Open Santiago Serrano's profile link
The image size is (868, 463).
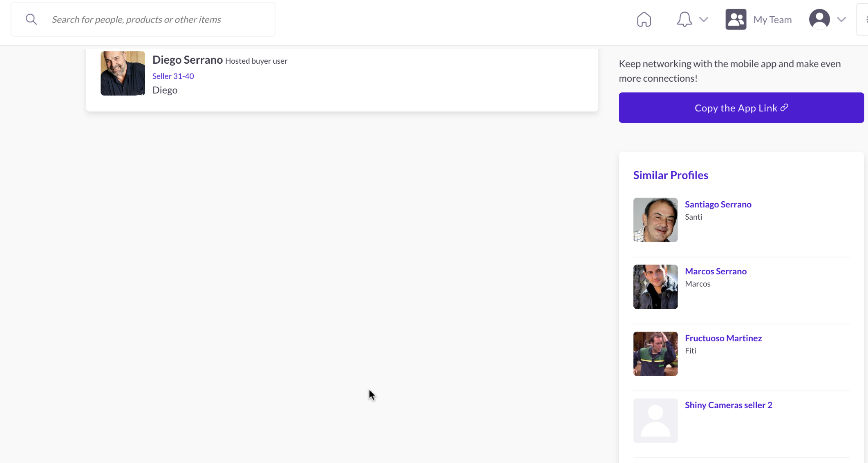tap(718, 204)
